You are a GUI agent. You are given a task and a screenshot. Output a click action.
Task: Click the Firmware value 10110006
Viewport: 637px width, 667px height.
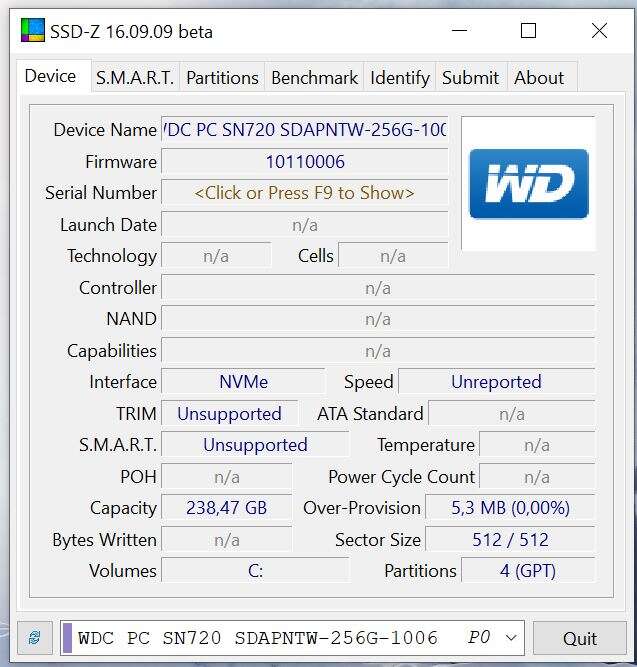[x=304, y=162]
